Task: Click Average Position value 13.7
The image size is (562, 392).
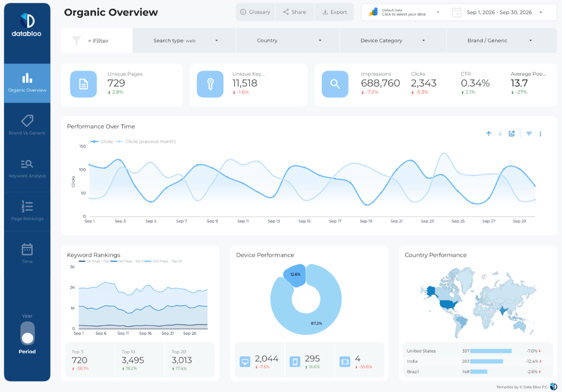Action: click(x=519, y=83)
